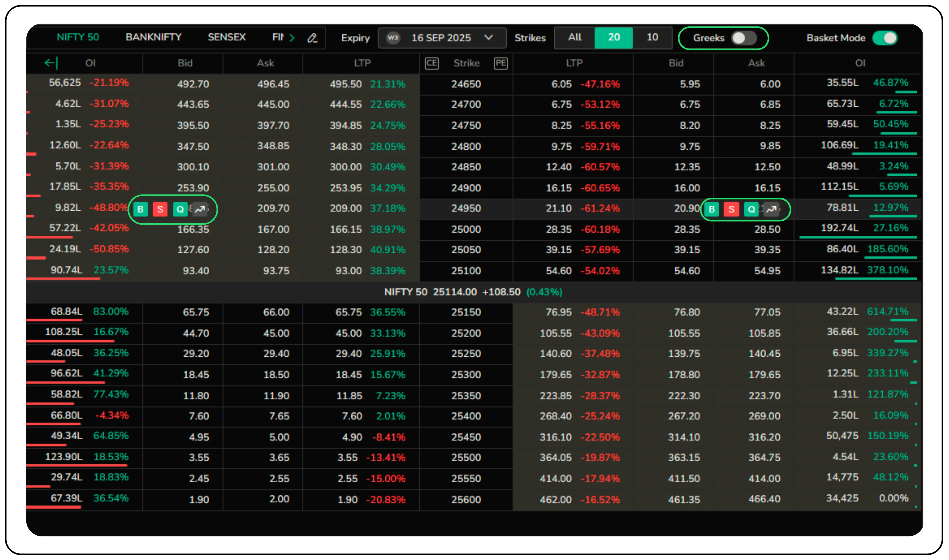Viewport: 949px width, 560px height.
Task: Open chart icon on 24950 call side
Action: click(x=200, y=209)
